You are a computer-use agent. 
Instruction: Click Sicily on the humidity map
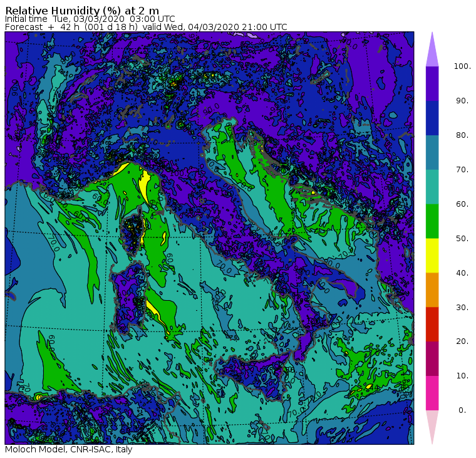pos(254,377)
